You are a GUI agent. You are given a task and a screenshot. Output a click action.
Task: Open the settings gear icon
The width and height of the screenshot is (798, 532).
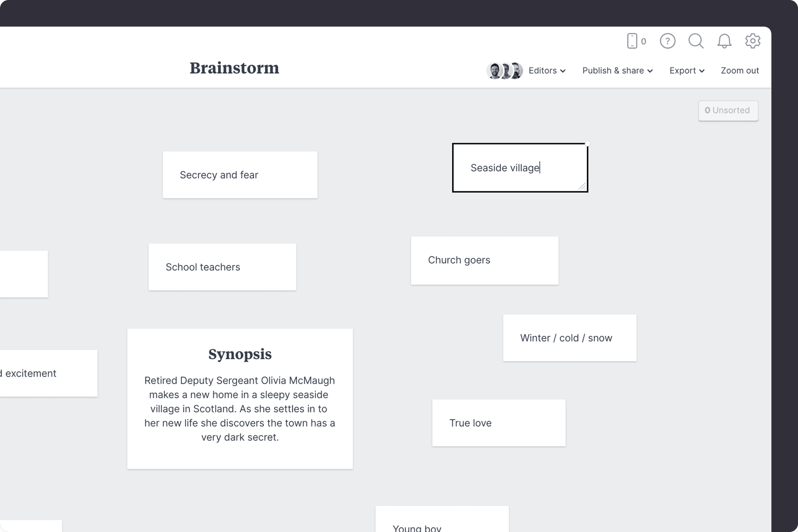(753, 41)
